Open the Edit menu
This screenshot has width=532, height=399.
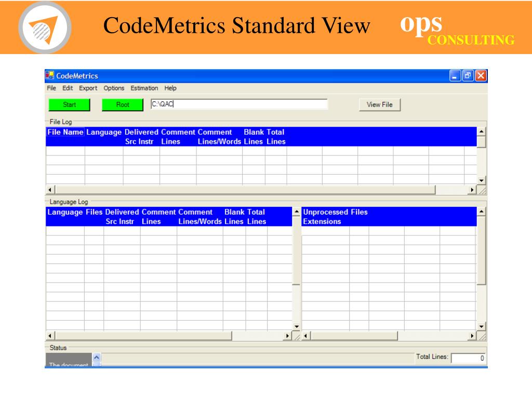(x=68, y=88)
